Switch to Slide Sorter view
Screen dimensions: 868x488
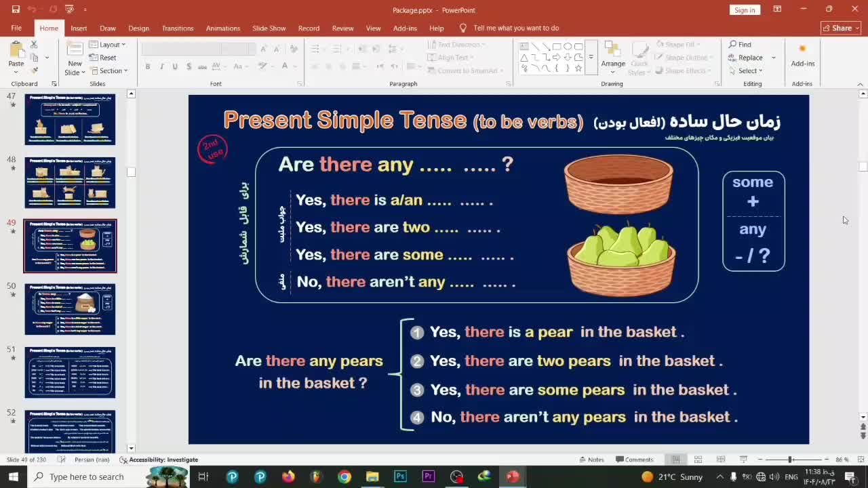click(698, 460)
